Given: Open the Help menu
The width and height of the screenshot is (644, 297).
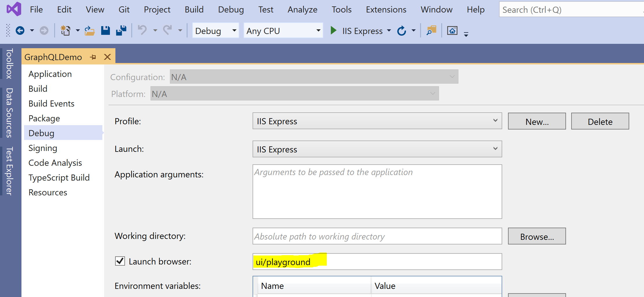Looking at the screenshot, I should click(476, 10).
